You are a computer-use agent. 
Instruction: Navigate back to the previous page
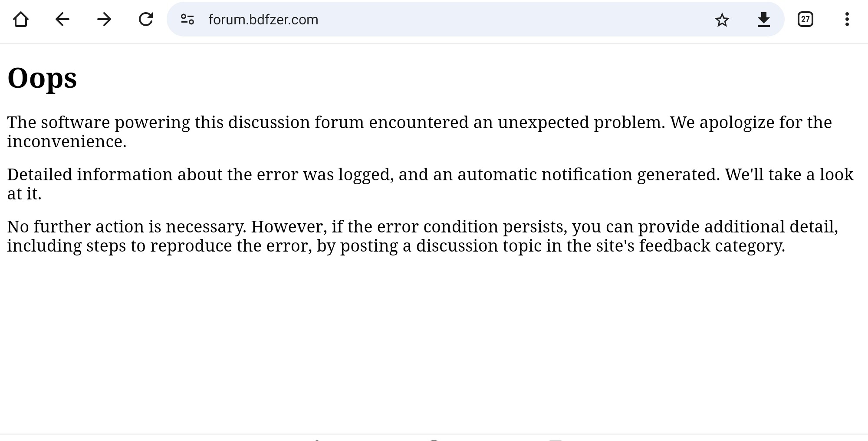point(62,20)
